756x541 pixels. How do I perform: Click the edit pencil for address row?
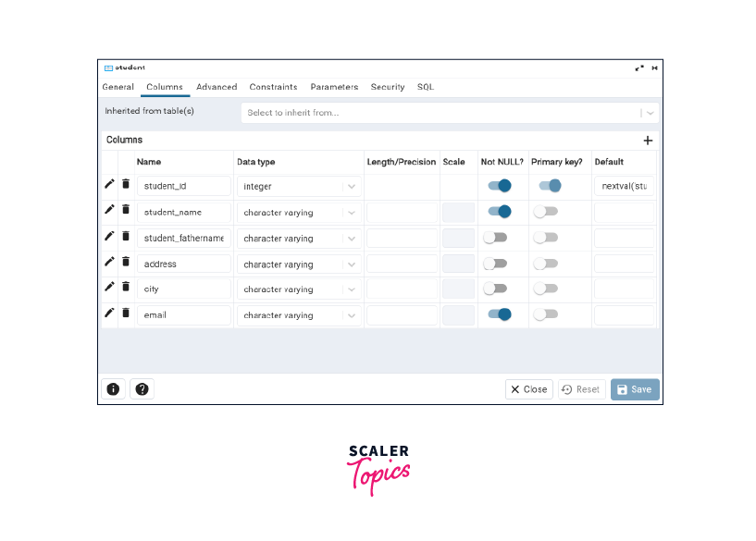point(109,263)
